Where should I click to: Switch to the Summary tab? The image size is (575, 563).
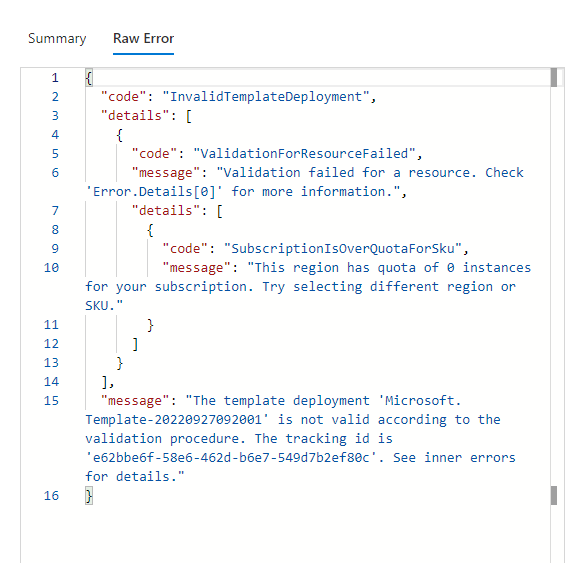point(57,39)
